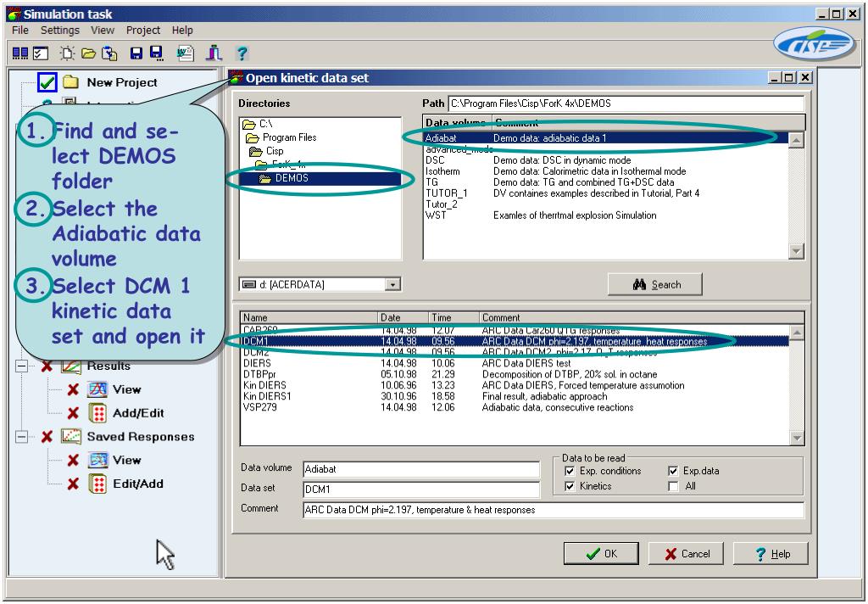868x604 pixels.
Task: Select the WST data volume row
Action: point(605,215)
